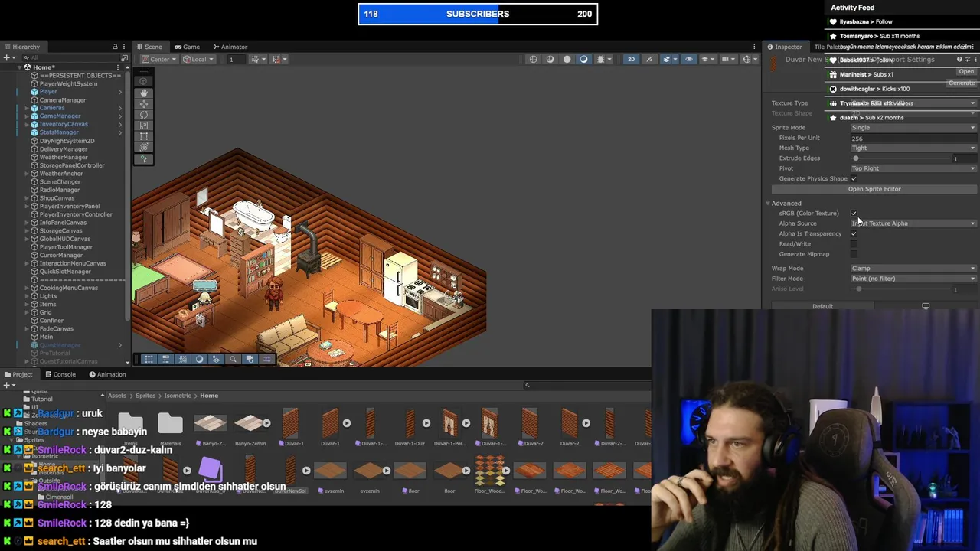Image resolution: width=980 pixels, height=551 pixels.
Task: Select the Move tool in Scene overlay
Action: tap(143, 103)
